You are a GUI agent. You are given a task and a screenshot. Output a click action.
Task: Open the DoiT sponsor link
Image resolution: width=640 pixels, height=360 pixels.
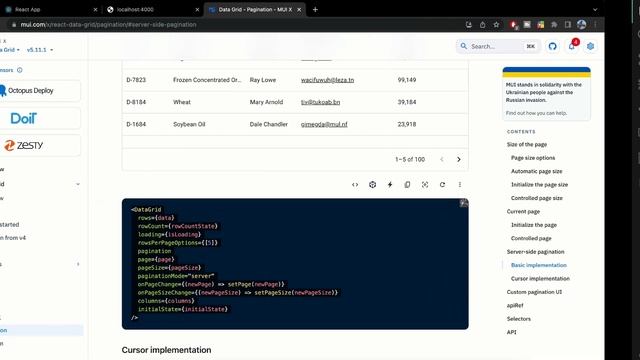[40, 118]
